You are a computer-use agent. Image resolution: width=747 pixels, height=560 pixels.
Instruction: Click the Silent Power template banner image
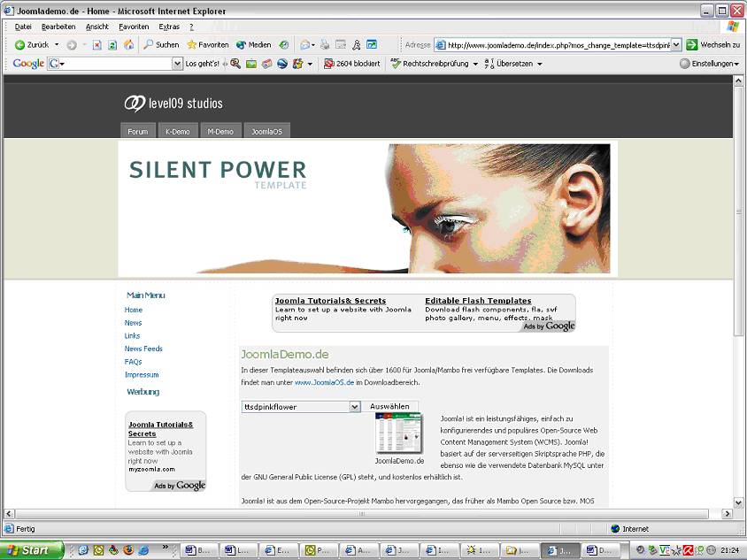click(x=368, y=208)
